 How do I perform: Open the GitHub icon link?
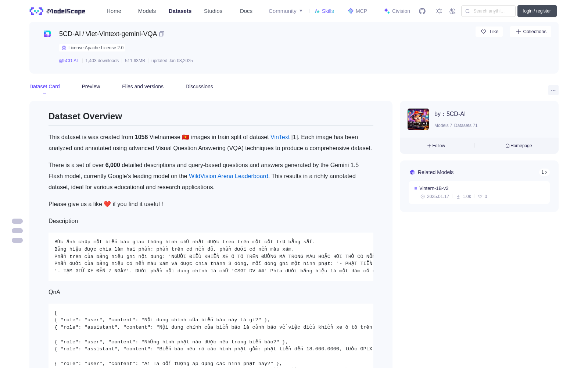[422, 11]
